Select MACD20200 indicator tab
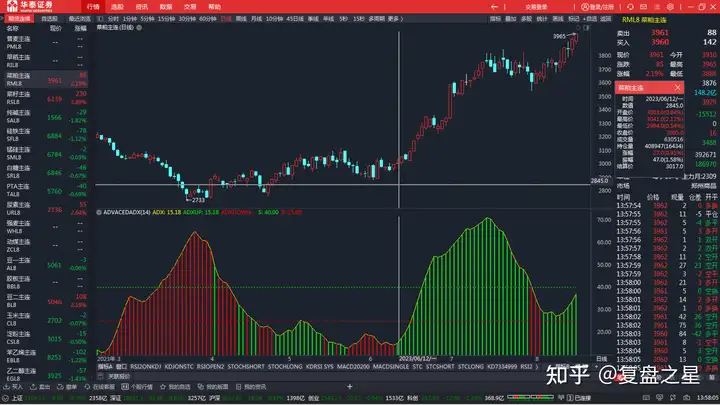720x405 pixels. coord(353,367)
